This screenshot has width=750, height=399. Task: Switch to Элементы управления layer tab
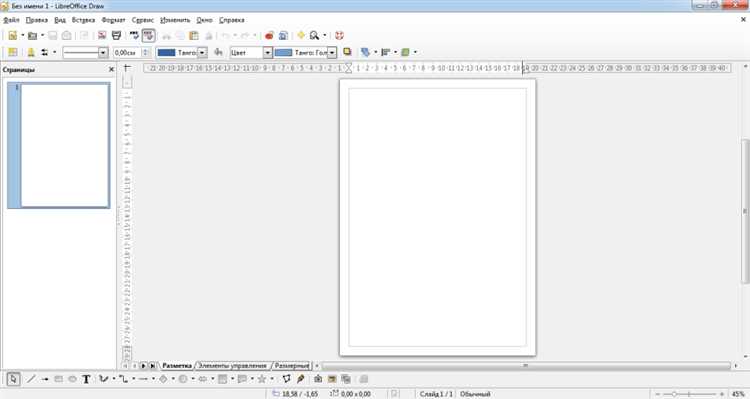coord(232,366)
